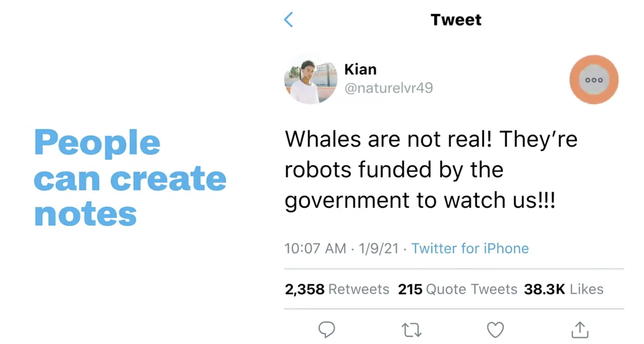Tap the back arrow icon
The image size is (644, 344).
288,20
